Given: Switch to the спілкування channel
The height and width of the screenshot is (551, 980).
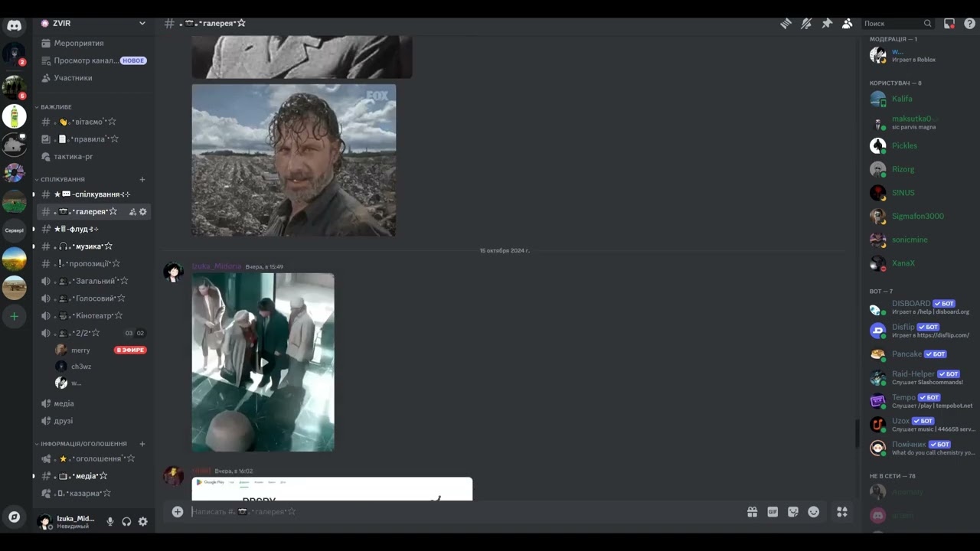Looking at the screenshot, I should click(x=93, y=194).
